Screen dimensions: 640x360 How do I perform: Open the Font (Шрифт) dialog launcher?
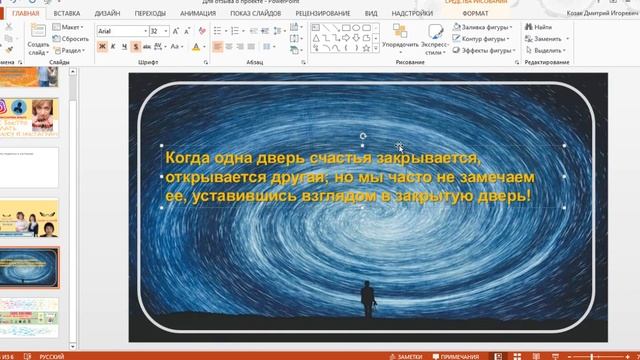pos(206,62)
